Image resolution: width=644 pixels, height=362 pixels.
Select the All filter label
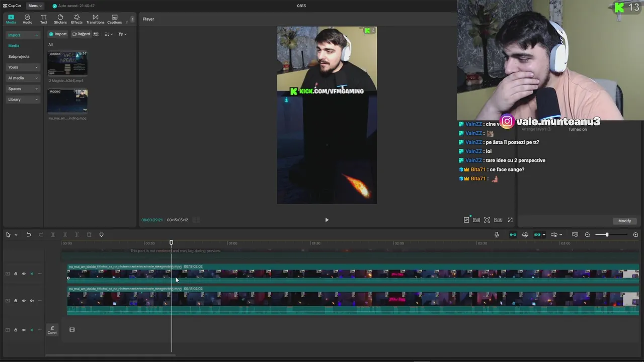[50, 45]
